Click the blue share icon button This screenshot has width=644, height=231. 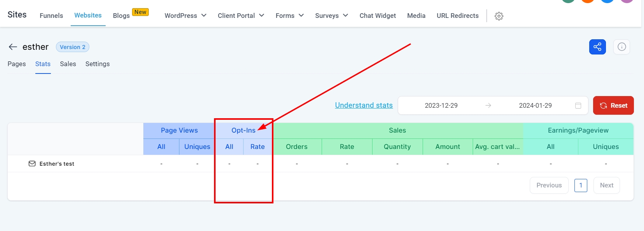(x=597, y=47)
